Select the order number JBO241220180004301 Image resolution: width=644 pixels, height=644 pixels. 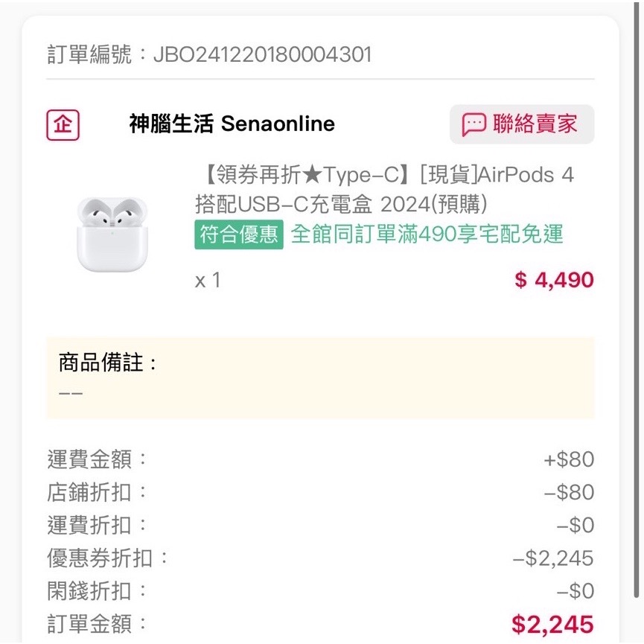[261, 54]
